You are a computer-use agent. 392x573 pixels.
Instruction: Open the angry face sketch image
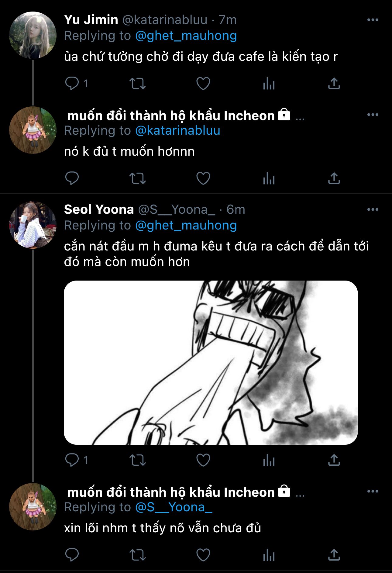click(x=211, y=362)
